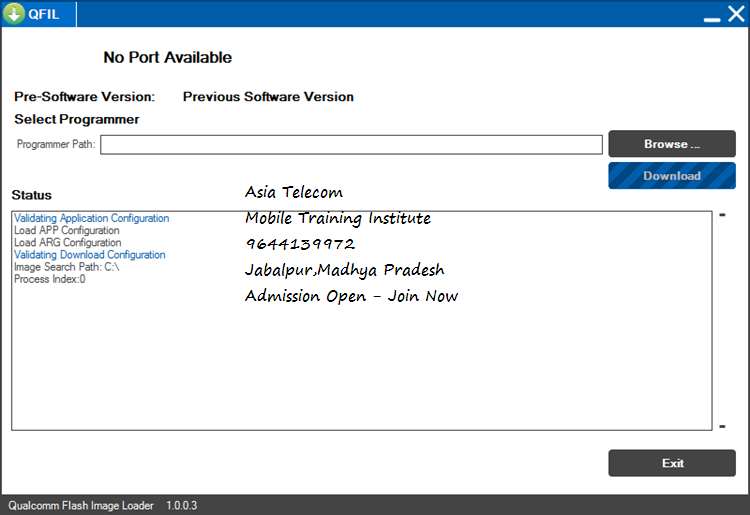Click the Programmer Path label
Screen dimensions: 750x515
click(56, 144)
